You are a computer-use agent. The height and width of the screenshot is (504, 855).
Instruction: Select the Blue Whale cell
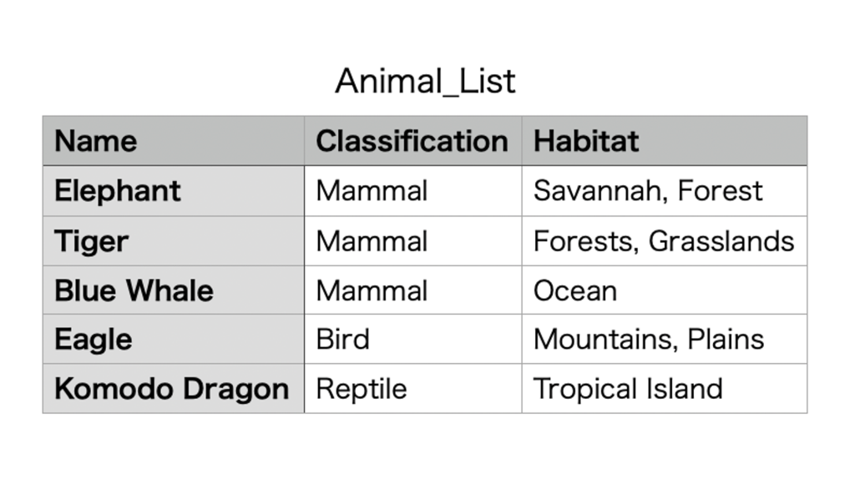tap(134, 290)
